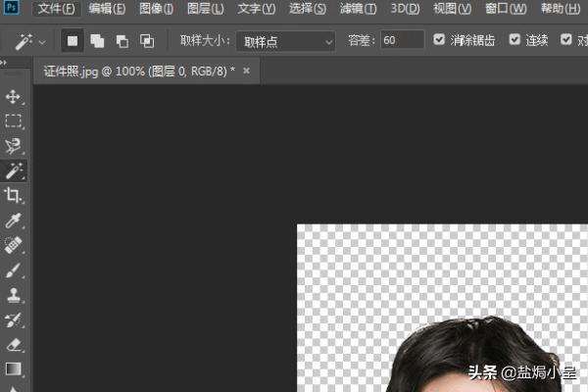Screen dimensions: 588x392
Task: Select the Eraser tool
Action: point(14,345)
